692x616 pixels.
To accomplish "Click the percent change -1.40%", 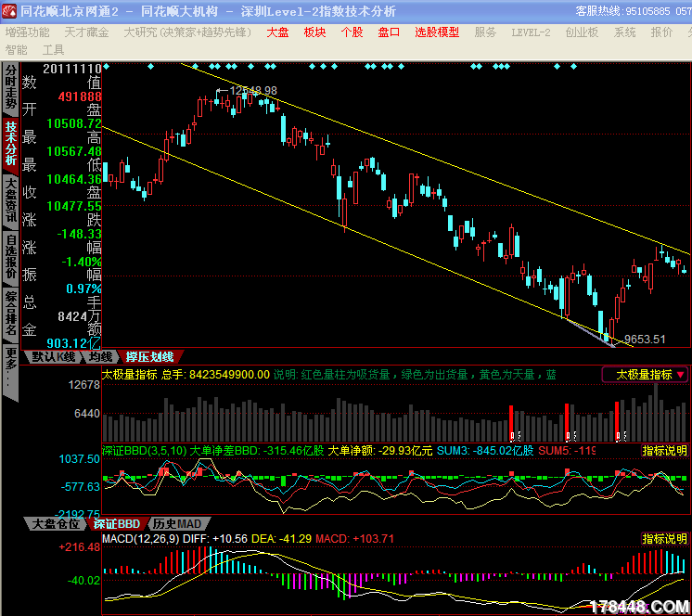I will click(x=82, y=263).
